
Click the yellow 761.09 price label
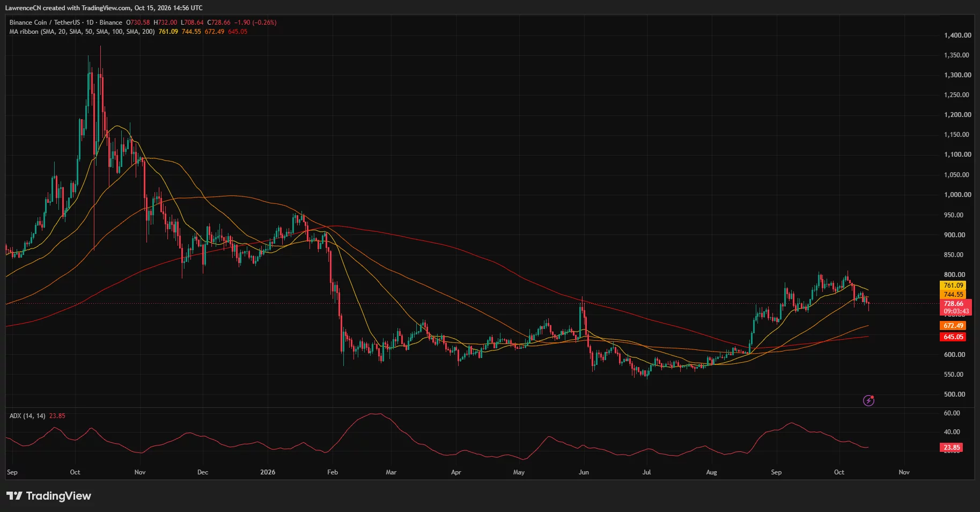point(953,286)
